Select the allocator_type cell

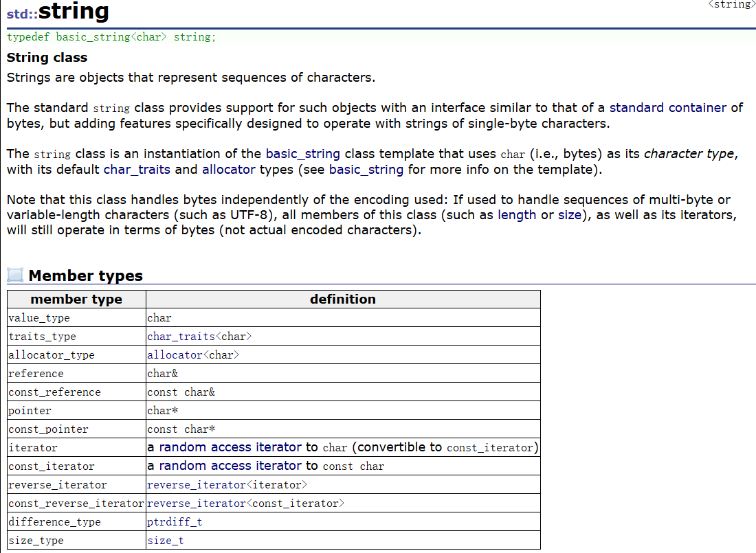tap(77, 355)
